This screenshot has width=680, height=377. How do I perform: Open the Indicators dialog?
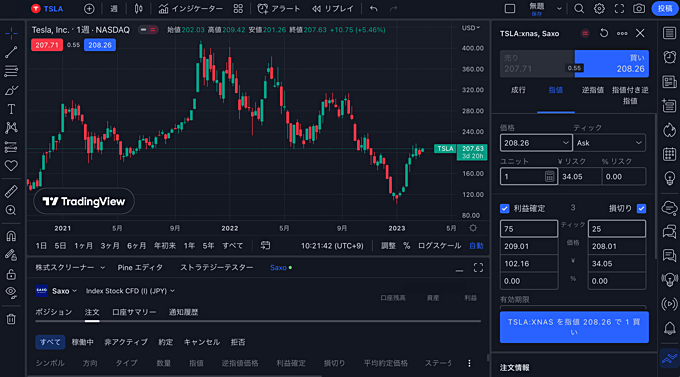tap(190, 9)
